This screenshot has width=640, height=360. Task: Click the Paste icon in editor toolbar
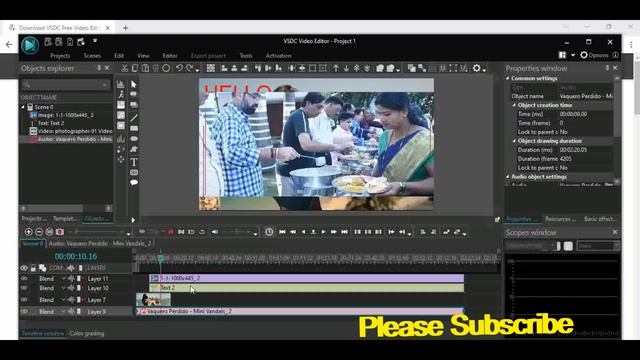click(145, 68)
